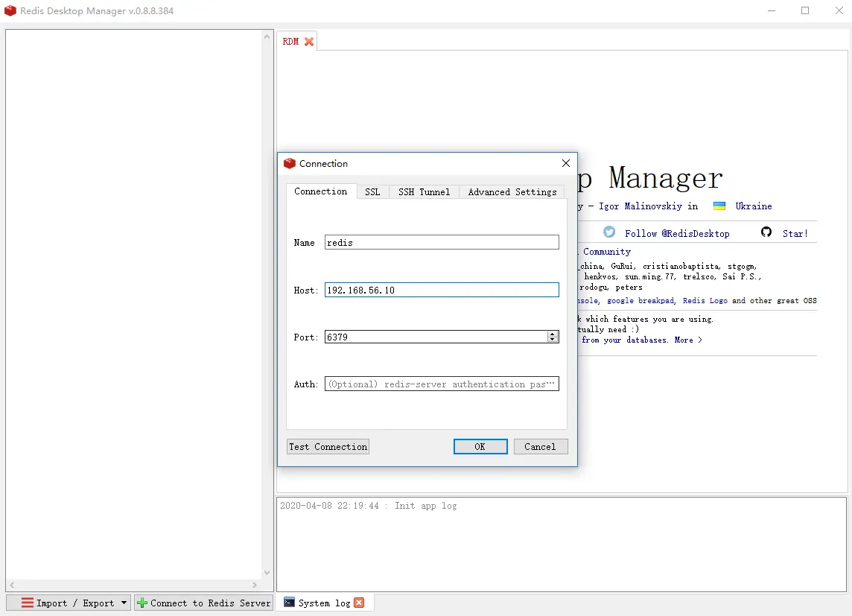
Task: Click the More > link
Action: pyautogui.click(x=688, y=340)
